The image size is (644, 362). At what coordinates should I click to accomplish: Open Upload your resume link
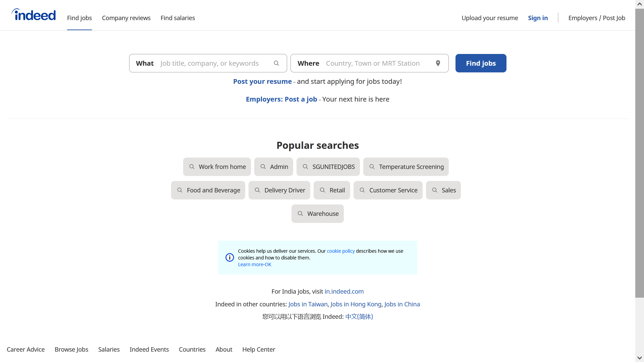[x=490, y=18]
